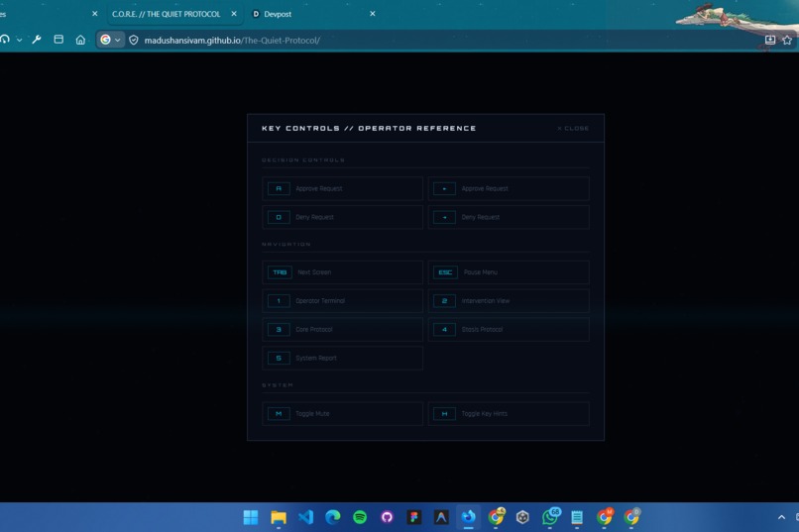This screenshot has height=532, width=799.
Task: Select the arrow-key Approve Request entry
Action: [509, 188]
